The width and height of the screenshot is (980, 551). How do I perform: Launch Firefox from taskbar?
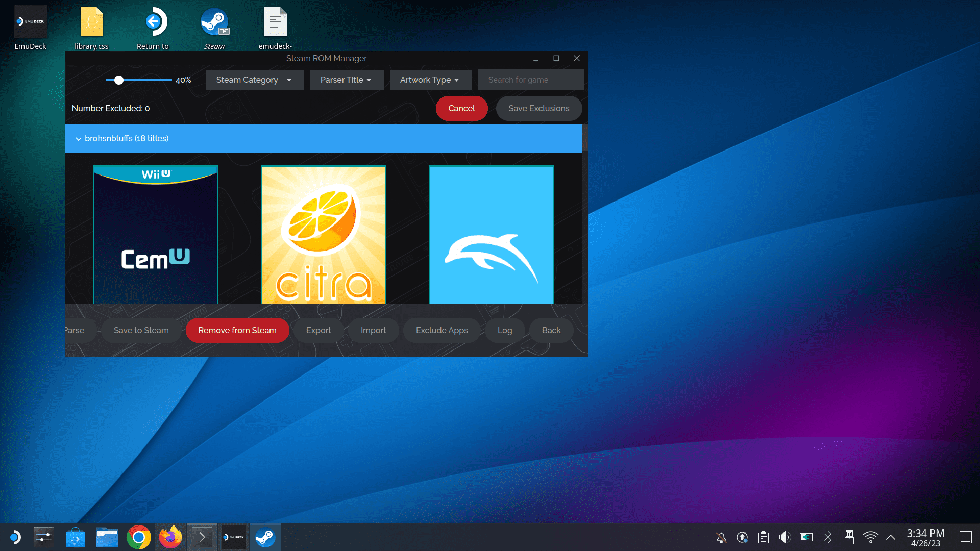tap(170, 537)
